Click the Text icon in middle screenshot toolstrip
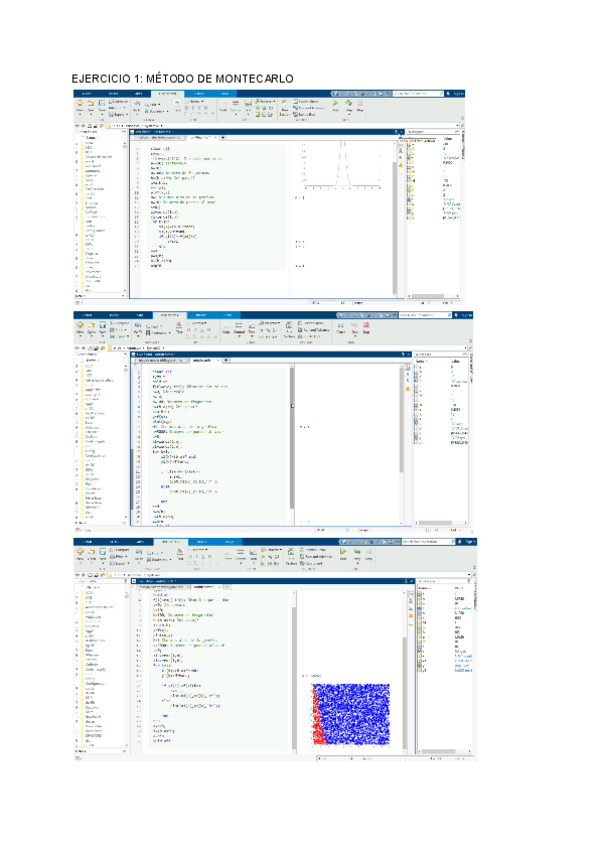The height and width of the screenshot is (848, 600). [x=179, y=325]
